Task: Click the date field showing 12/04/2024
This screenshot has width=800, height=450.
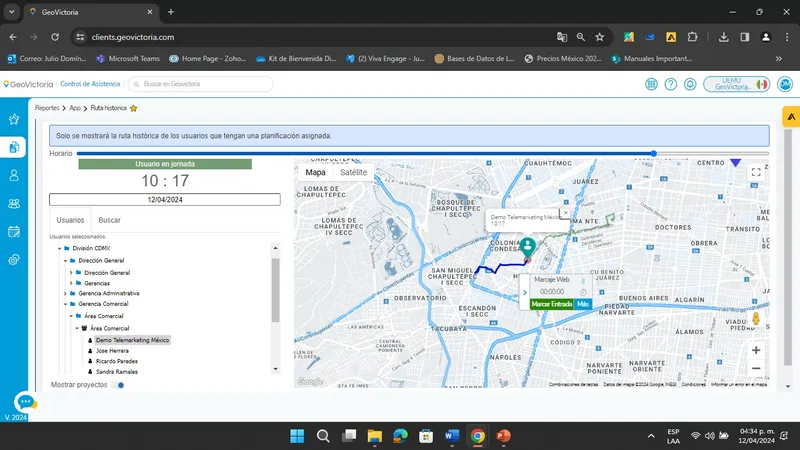Action: point(165,199)
